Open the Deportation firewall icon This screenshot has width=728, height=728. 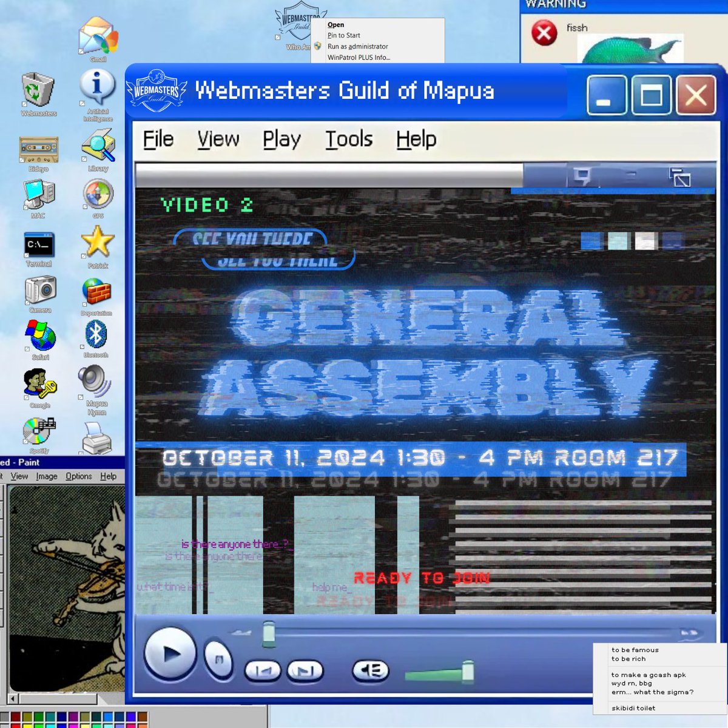[96, 292]
